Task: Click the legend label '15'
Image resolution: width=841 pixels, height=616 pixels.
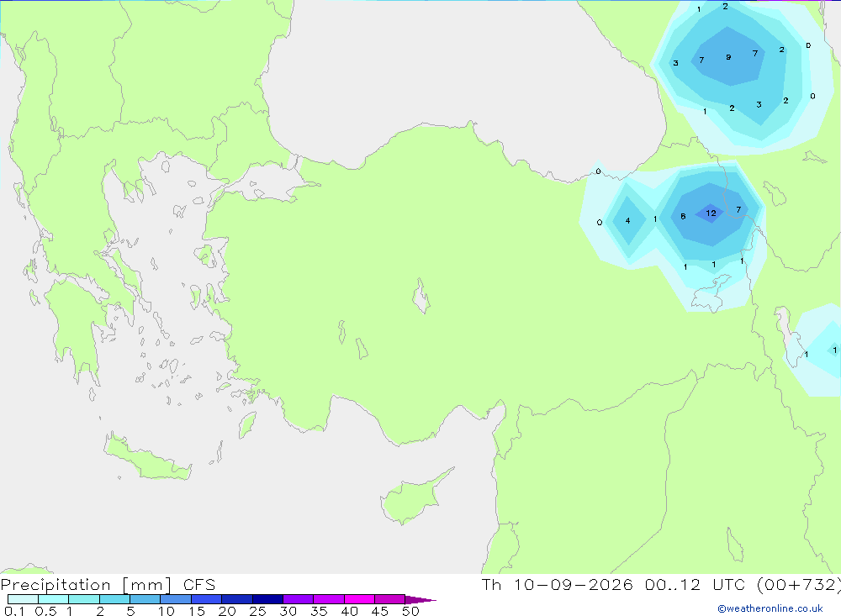Action: tap(196, 611)
